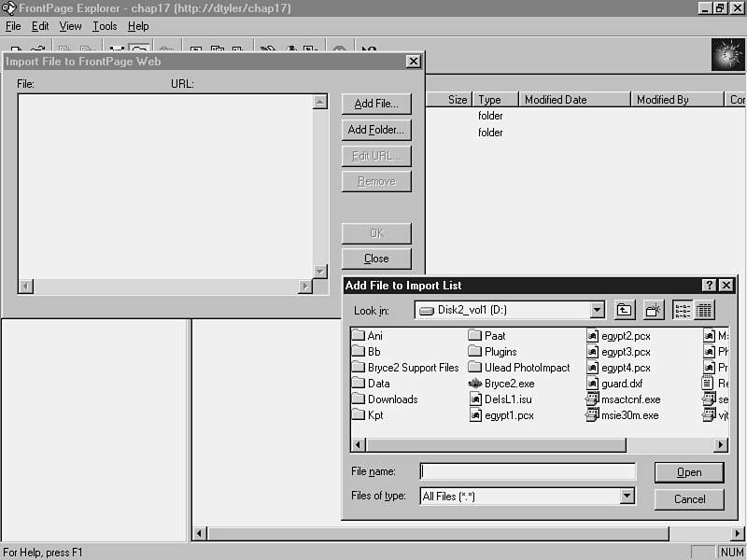The image size is (747, 560).
Task: Sort by the Modified By column header
Action: tap(677, 100)
